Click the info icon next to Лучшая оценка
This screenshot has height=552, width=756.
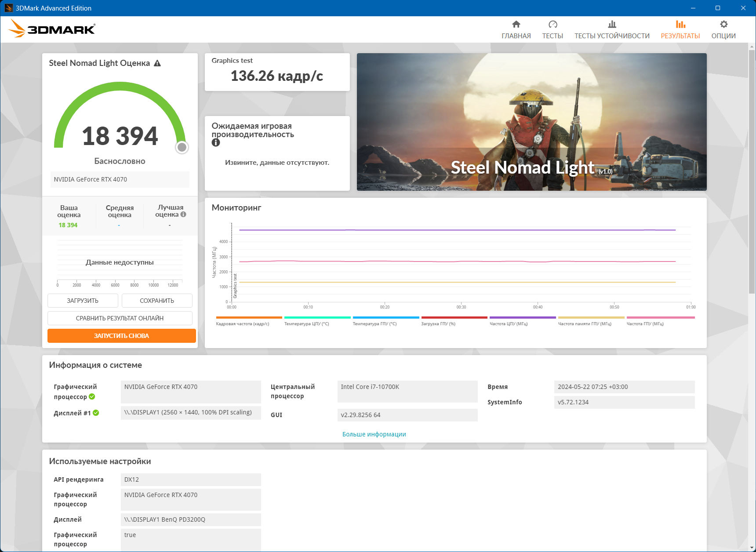pyautogui.click(x=183, y=214)
